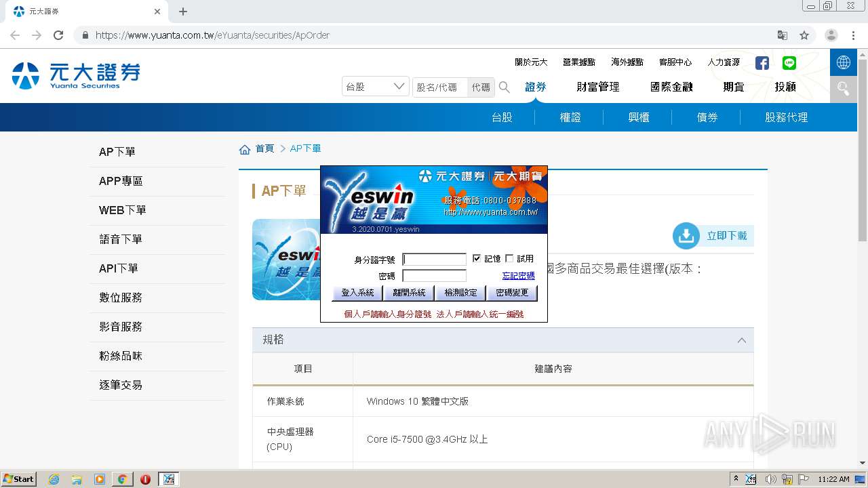Select the Yeswin app in the taskbar
The image size is (868, 488).
[168, 479]
